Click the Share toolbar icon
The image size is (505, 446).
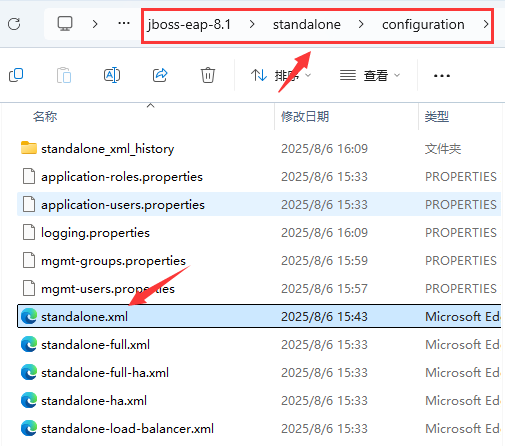tap(160, 75)
